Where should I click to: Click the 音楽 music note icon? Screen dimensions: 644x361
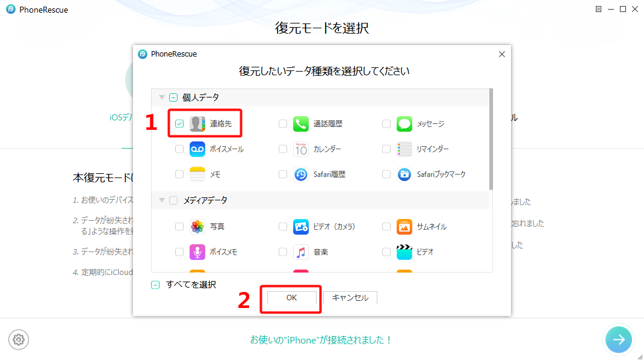point(301,251)
